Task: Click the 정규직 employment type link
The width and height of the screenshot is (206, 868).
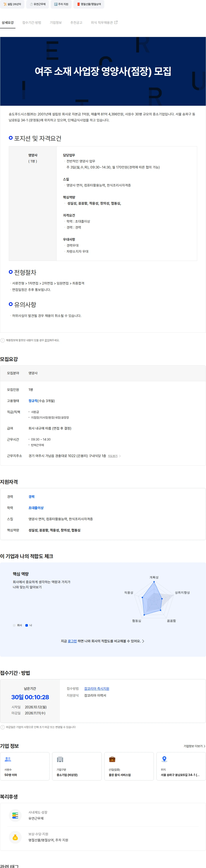Action: (x=33, y=401)
